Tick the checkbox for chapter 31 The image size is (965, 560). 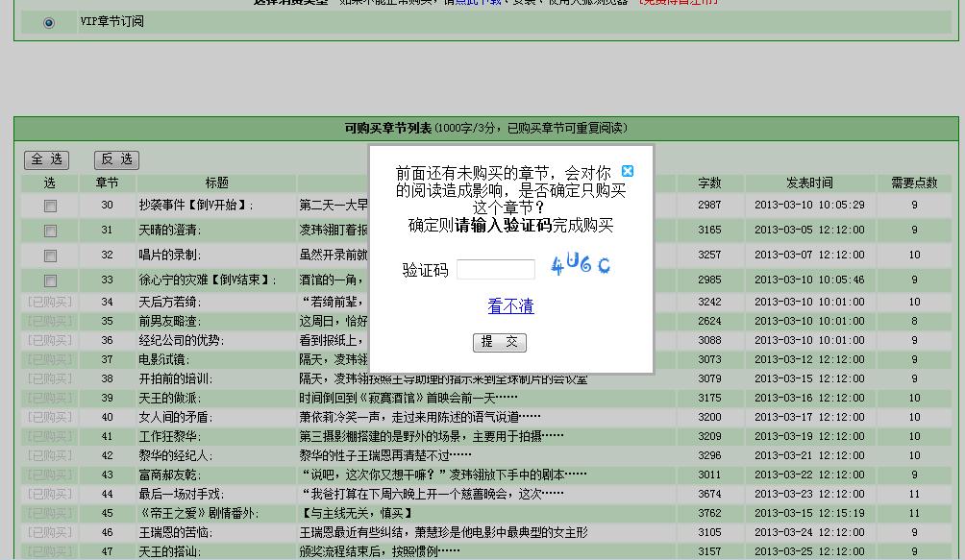(50, 231)
